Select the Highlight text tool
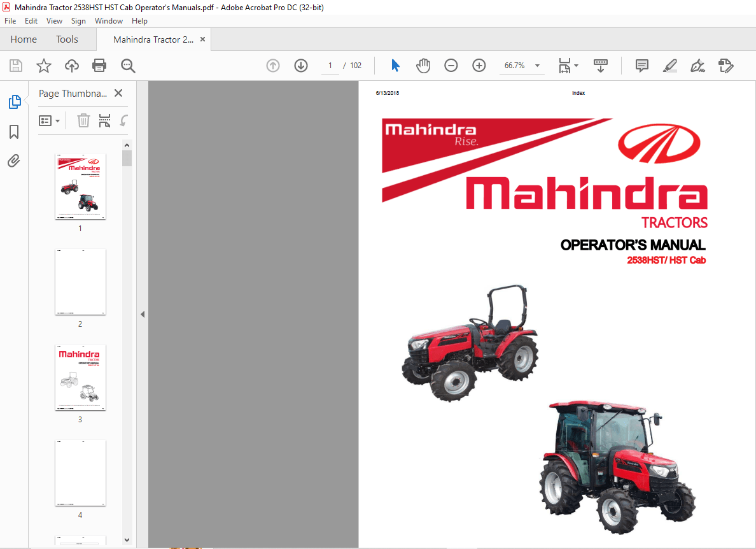The height and width of the screenshot is (549, 756). (x=669, y=65)
